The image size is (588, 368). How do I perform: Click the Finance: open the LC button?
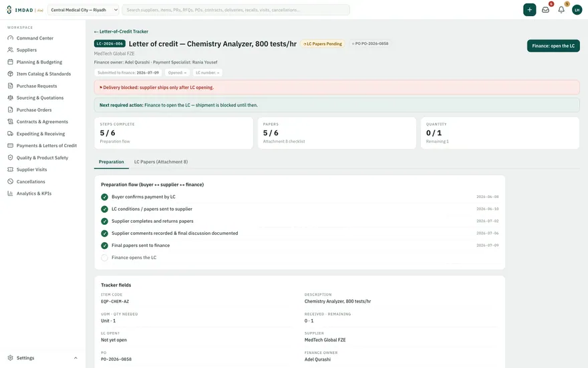(x=553, y=45)
